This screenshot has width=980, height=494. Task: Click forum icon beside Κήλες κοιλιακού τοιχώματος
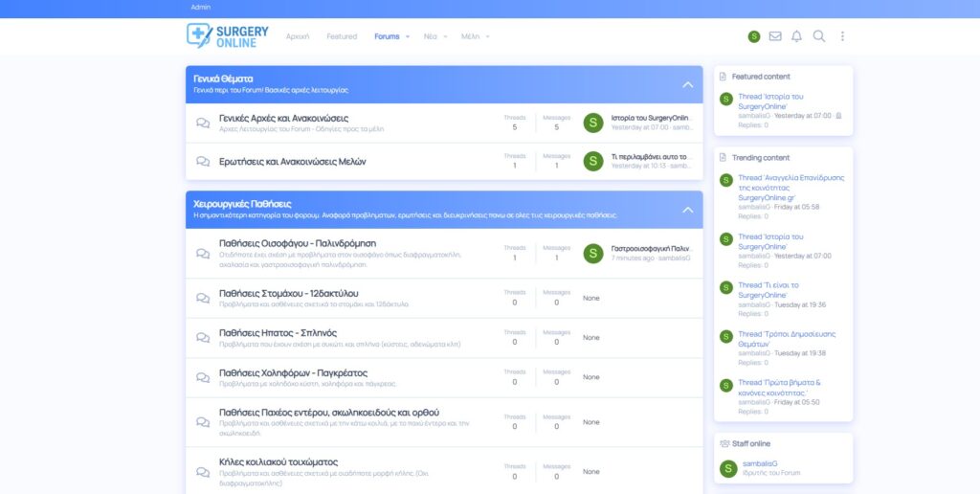click(x=203, y=472)
